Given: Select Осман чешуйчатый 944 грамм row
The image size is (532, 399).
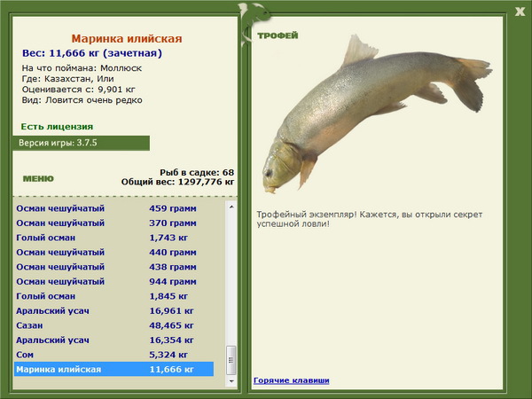Looking at the screenshot, I should (x=114, y=281).
